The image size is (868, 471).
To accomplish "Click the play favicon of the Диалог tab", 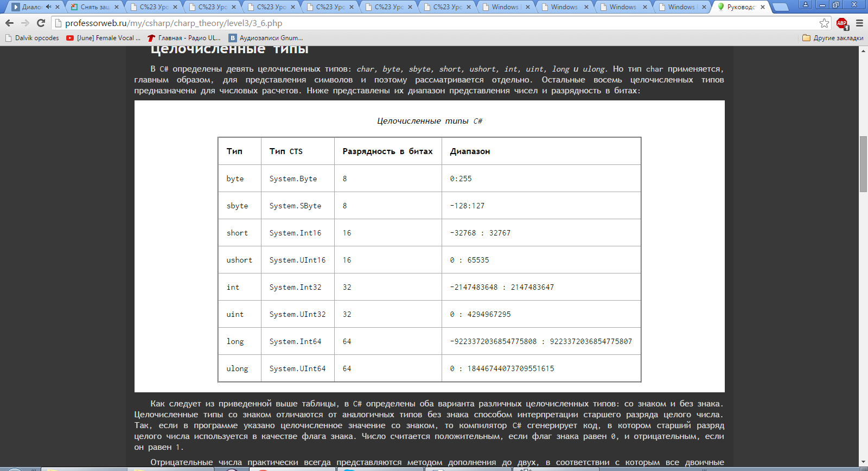I will point(16,7).
